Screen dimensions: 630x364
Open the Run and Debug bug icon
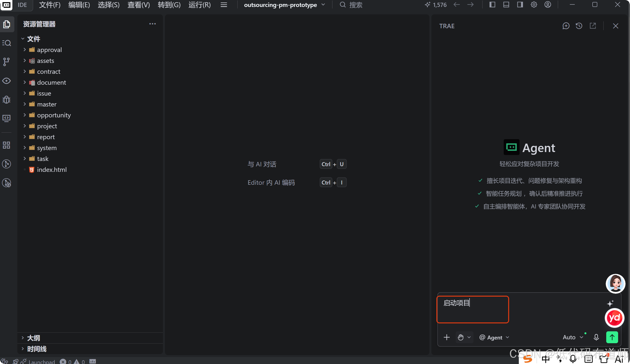(x=7, y=100)
